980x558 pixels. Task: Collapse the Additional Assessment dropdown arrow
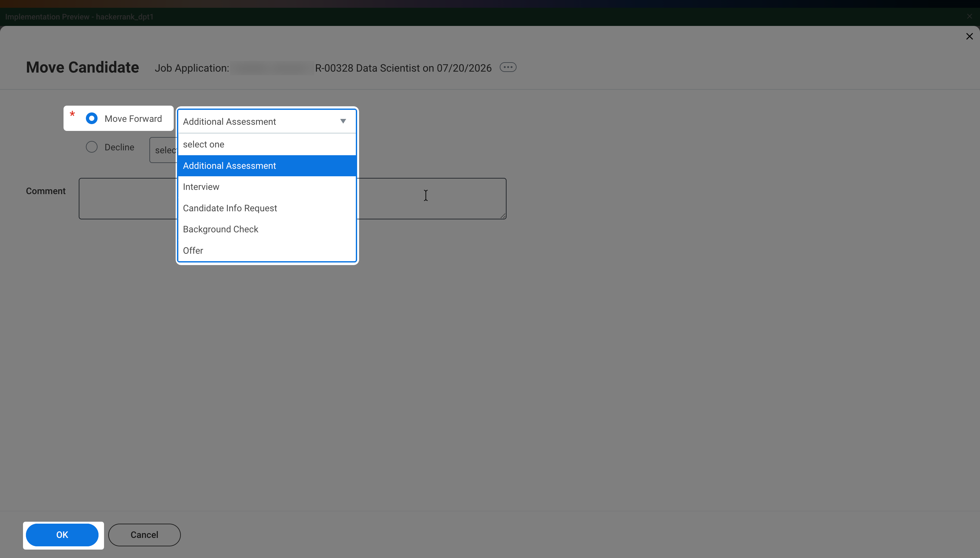pyautogui.click(x=343, y=121)
